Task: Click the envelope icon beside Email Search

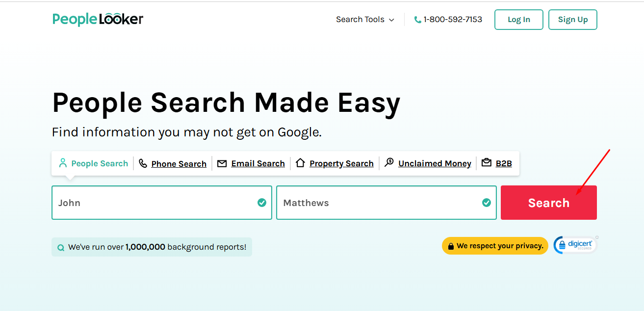Action: [x=222, y=163]
